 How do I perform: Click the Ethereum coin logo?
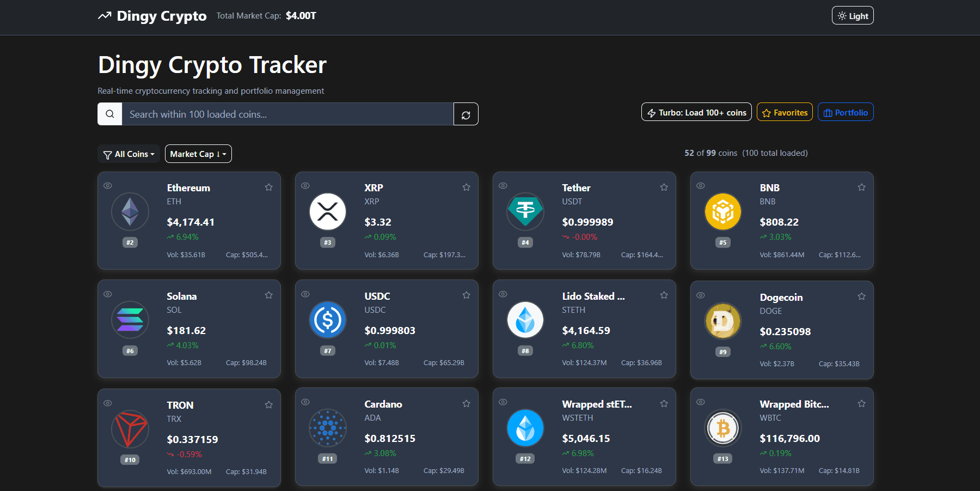130,211
